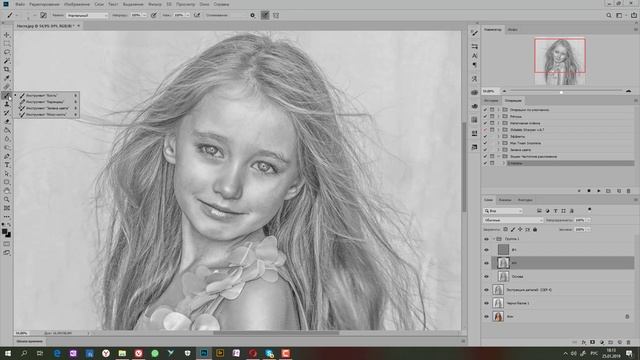The image size is (640, 360).
Task: Select the Lasso tool
Action: (7, 52)
